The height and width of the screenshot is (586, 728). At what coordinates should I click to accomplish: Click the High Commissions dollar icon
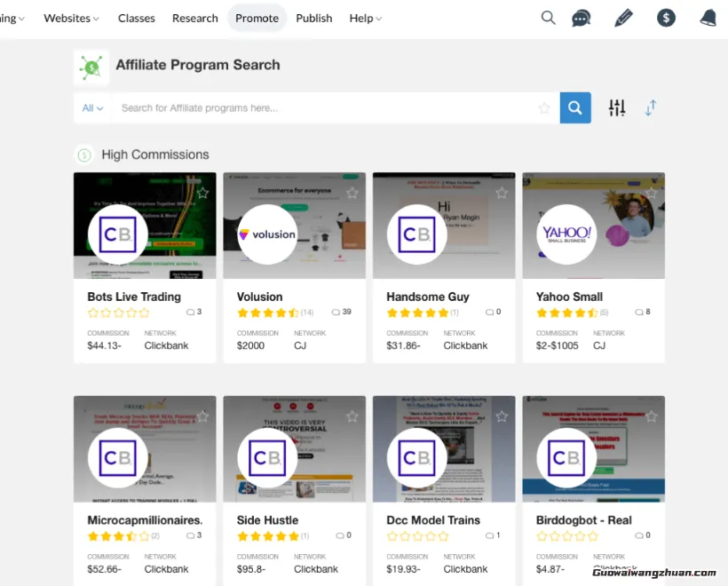(x=84, y=154)
